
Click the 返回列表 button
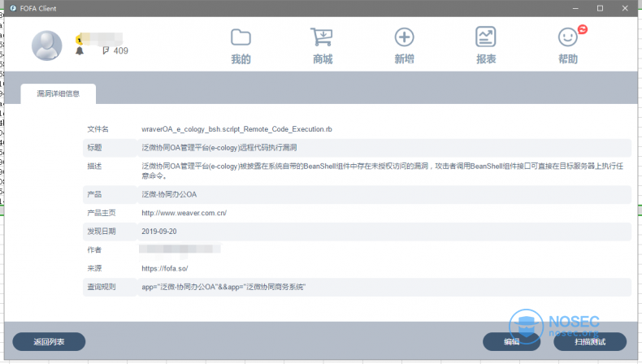click(49, 342)
